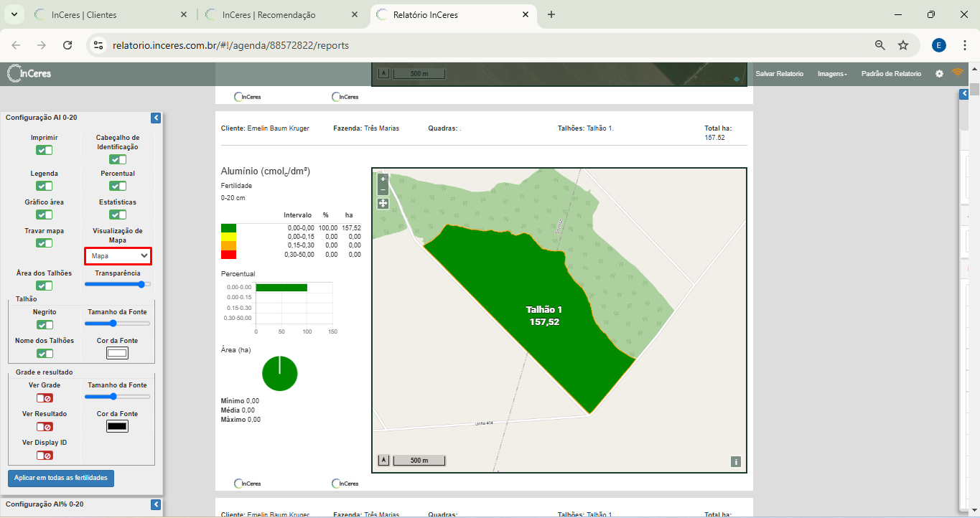Screen dimensions: 980x518
Task: Click the Talhão Tamanho da Fonte slider
Action: 118,324
